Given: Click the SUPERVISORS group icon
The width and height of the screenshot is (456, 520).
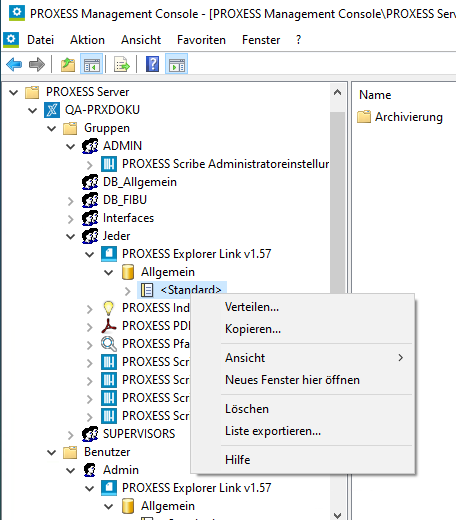Looking at the screenshot, I should click(x=90, y=434).
